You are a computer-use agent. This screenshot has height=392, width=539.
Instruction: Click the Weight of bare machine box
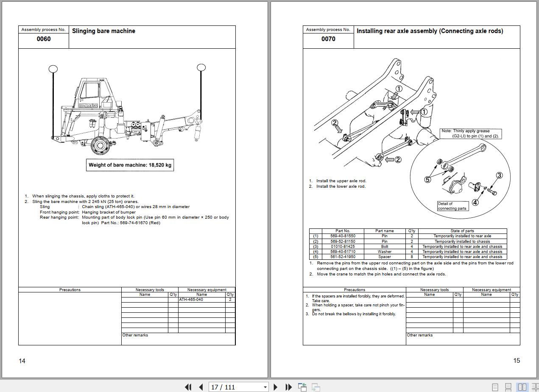[130, 165]
